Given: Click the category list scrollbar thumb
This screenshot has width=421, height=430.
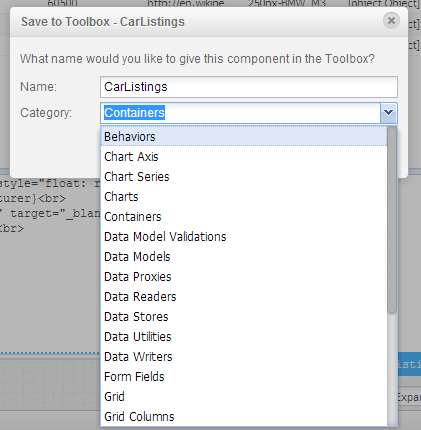Looking at the screenshot, I should point(392,220).
